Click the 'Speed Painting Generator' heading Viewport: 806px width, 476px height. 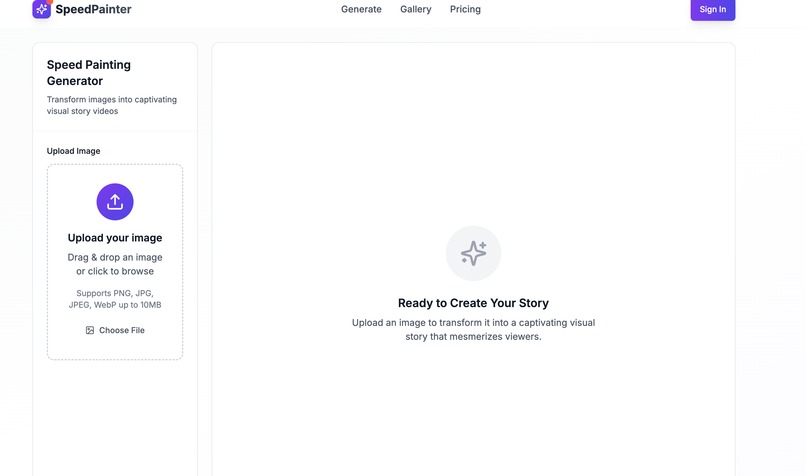pyautogui.click(x=89, y=72)
